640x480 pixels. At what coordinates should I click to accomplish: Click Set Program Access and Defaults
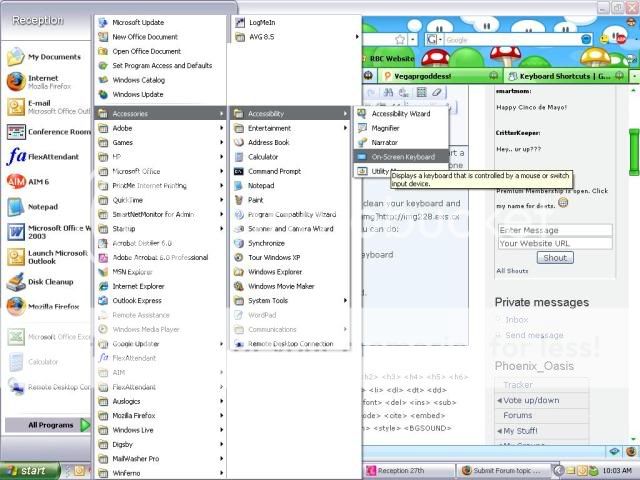(x=160, y=66)
